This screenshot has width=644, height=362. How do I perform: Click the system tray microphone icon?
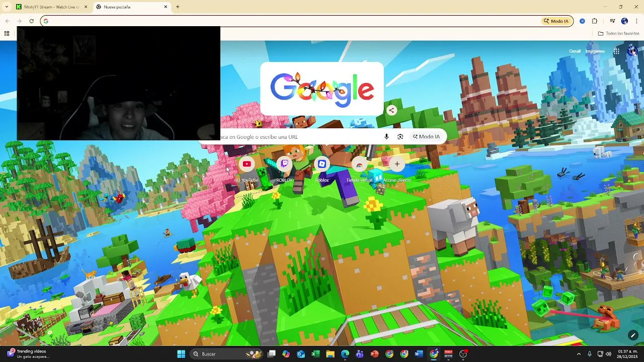point(590,354)
